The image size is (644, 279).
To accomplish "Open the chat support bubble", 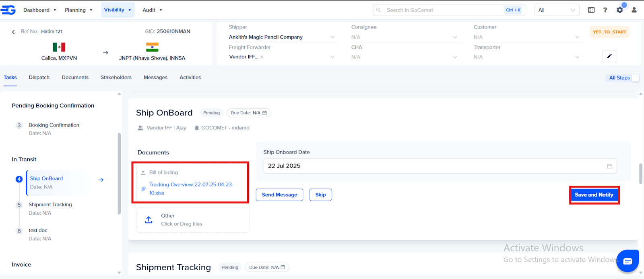I will click(x=627, y=261).
